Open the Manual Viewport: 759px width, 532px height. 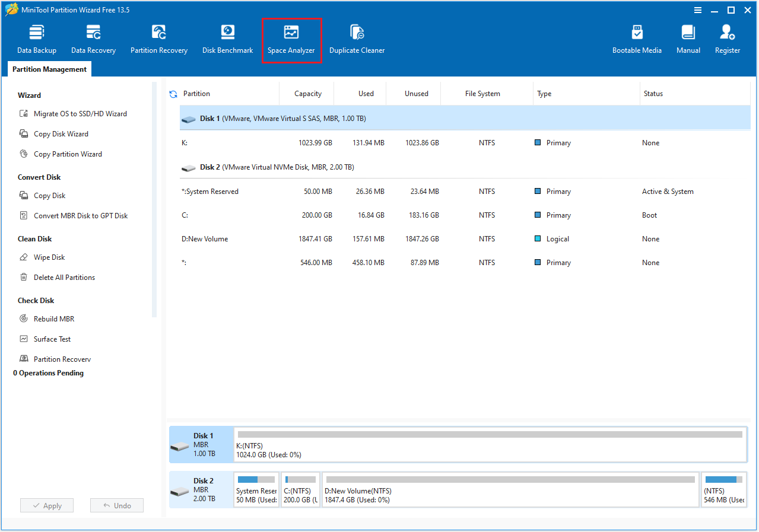pos(688,38)
